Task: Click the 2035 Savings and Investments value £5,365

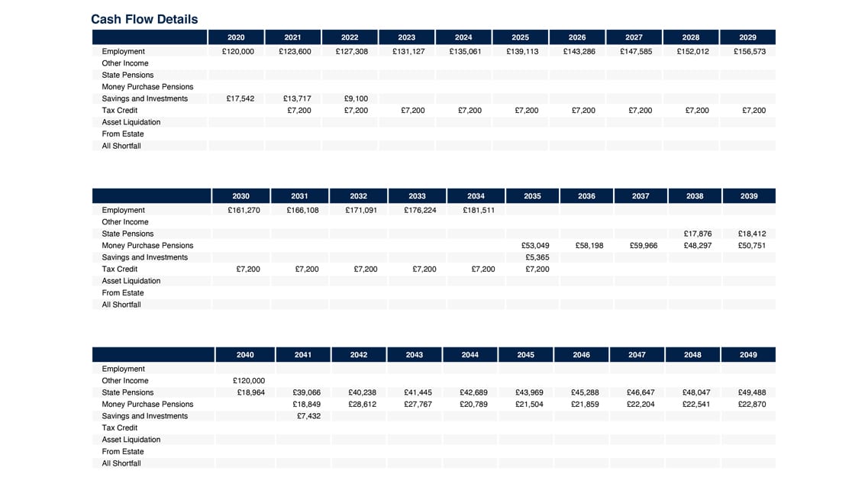Action: [537, 257]
